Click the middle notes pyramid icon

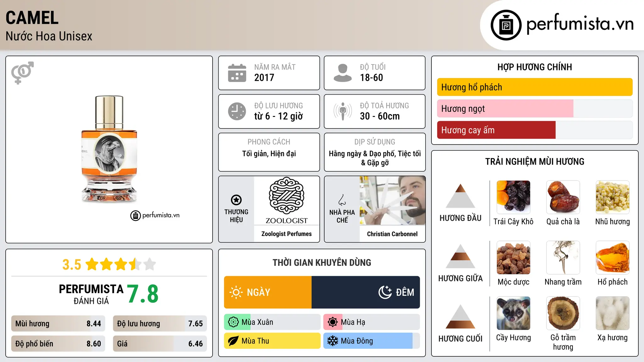[x=460, y=256]
